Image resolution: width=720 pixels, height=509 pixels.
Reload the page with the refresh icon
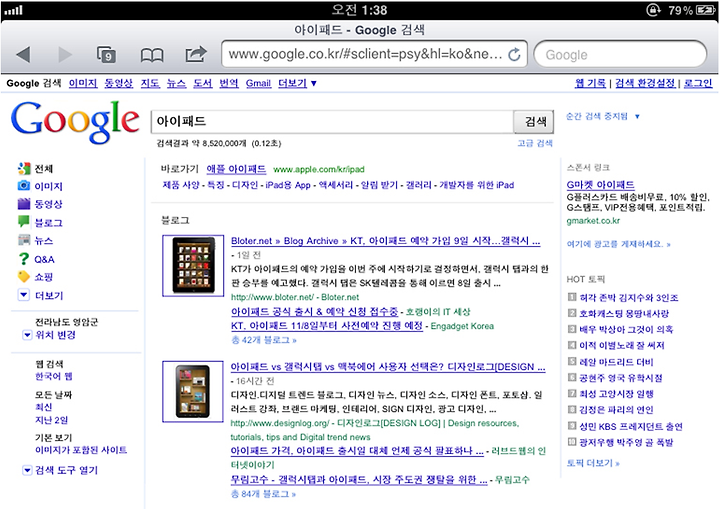[515, 55]
